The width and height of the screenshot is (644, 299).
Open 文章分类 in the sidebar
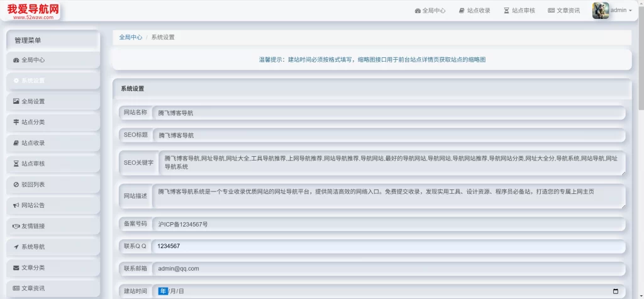pyautogui.click(x=53, y=268)
